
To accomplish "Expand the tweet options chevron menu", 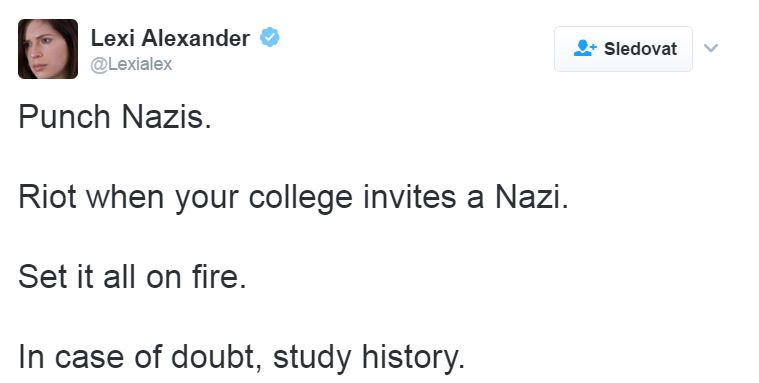I will click(711, 48).
